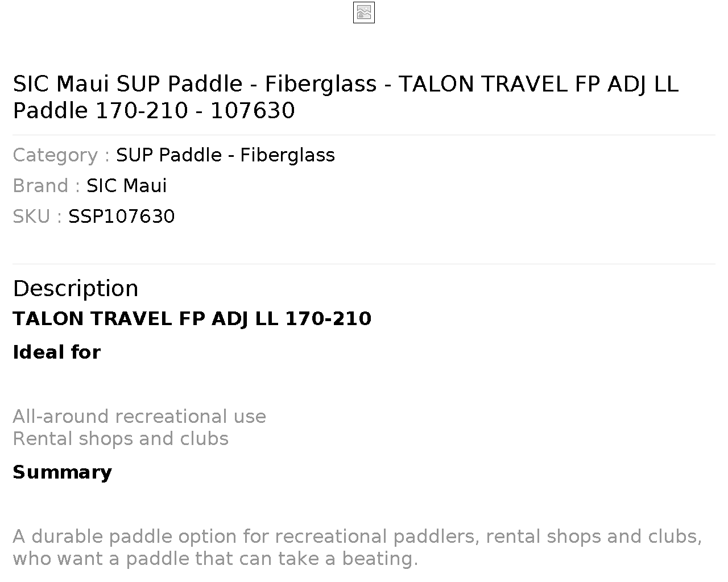This screenshot has height=582, width=728.
Task: Click the Description section heading
Action: 76,289
